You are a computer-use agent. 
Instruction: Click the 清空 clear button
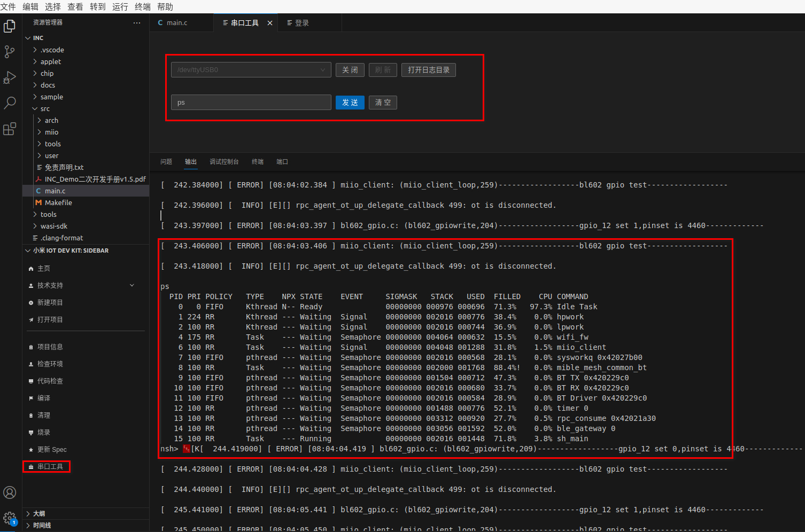pos(383,103)
